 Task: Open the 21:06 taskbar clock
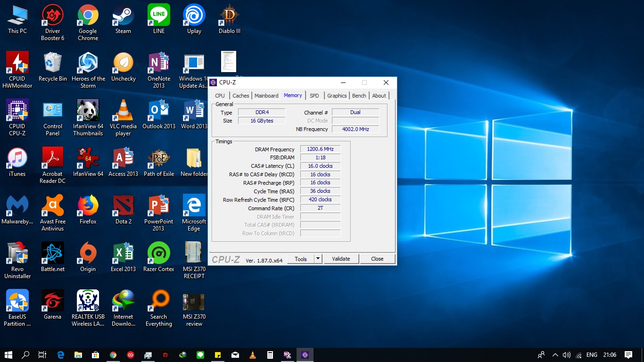(610, 355)
